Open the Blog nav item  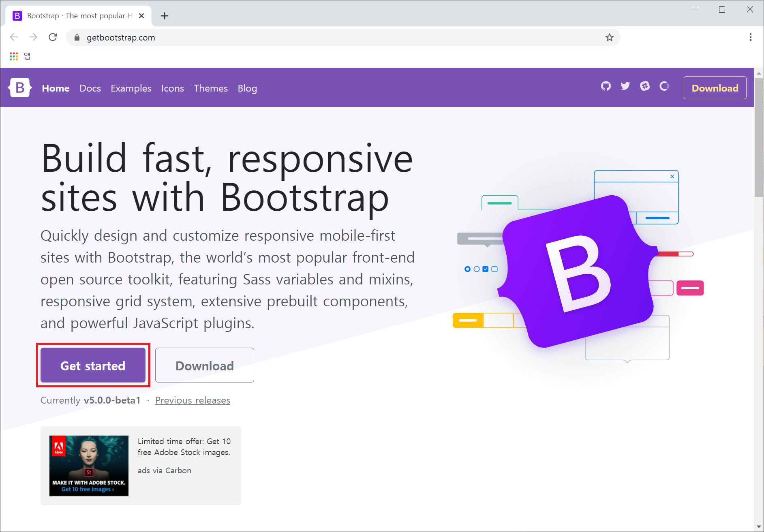click(x=247, y=88)
